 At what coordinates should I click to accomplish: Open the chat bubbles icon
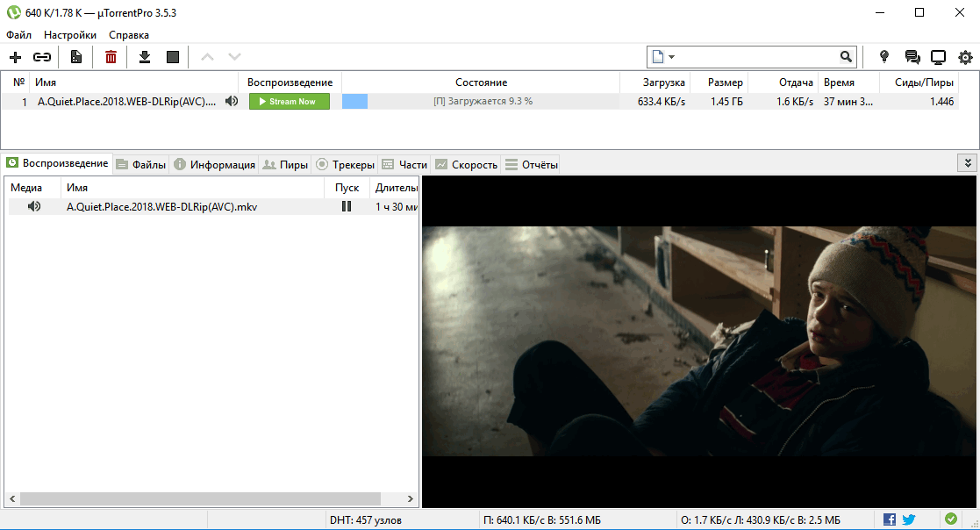click(x=912, y=58)
